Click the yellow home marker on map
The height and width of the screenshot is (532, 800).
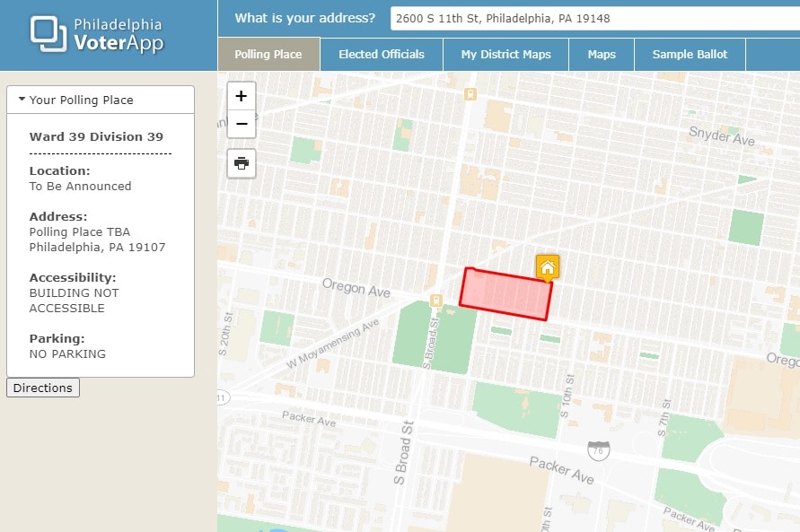pos(548,267)
